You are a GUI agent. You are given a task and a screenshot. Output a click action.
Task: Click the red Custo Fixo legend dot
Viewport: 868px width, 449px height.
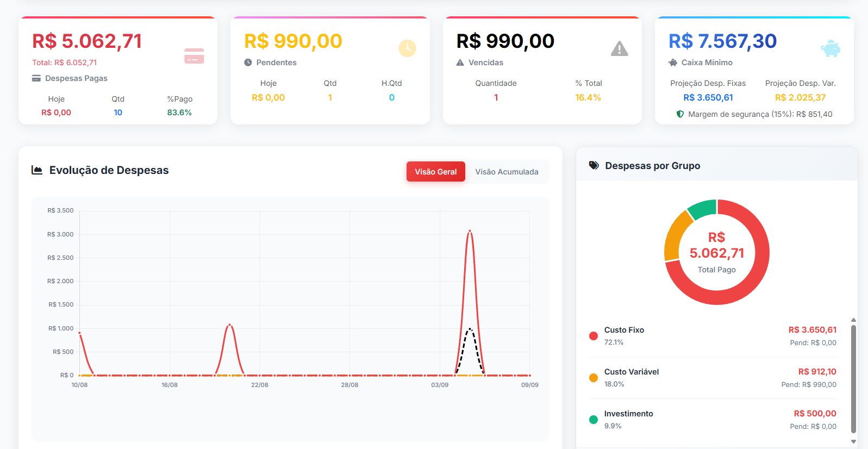click(594, 336)
